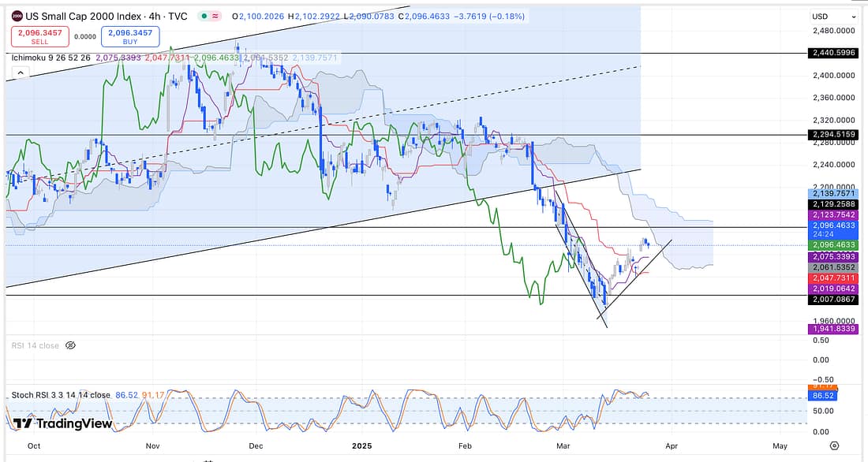868x462 pixels.
Task: Click the 2,007.0867 support line price label
Action: pos(832,300)
